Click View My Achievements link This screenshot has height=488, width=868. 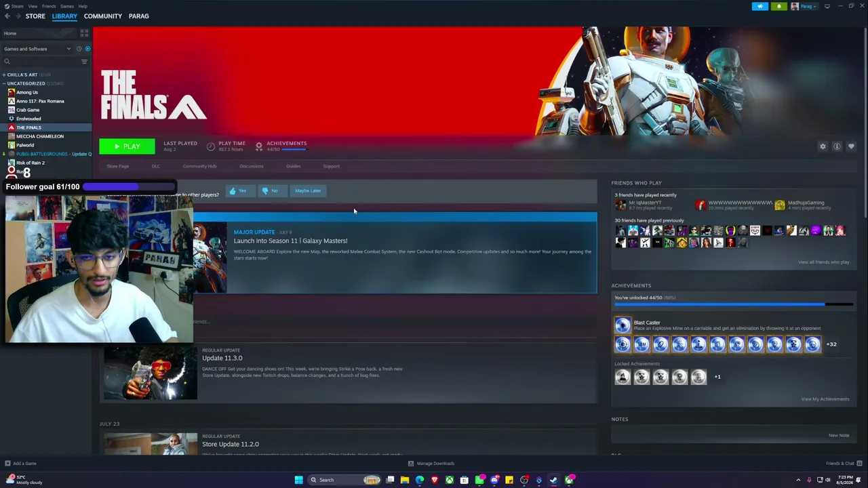coord(825,399)
